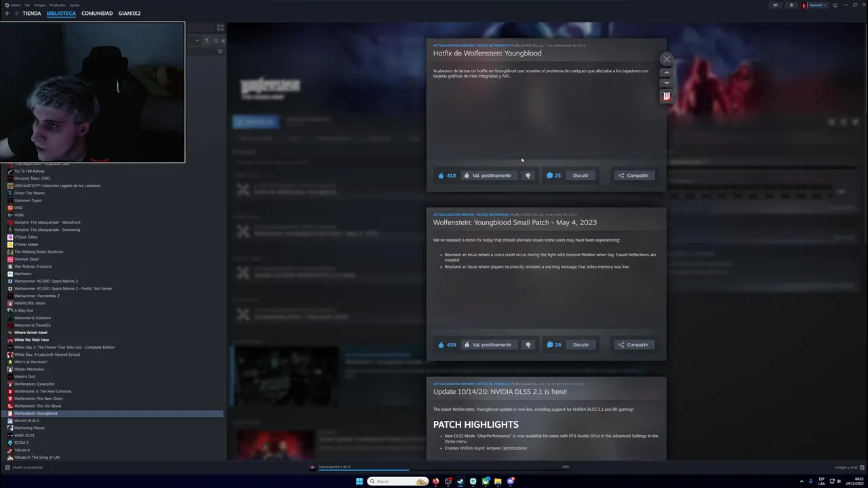Open the Steam menu
The height and width of the screenshot is (488, 868).
point(17,5)
